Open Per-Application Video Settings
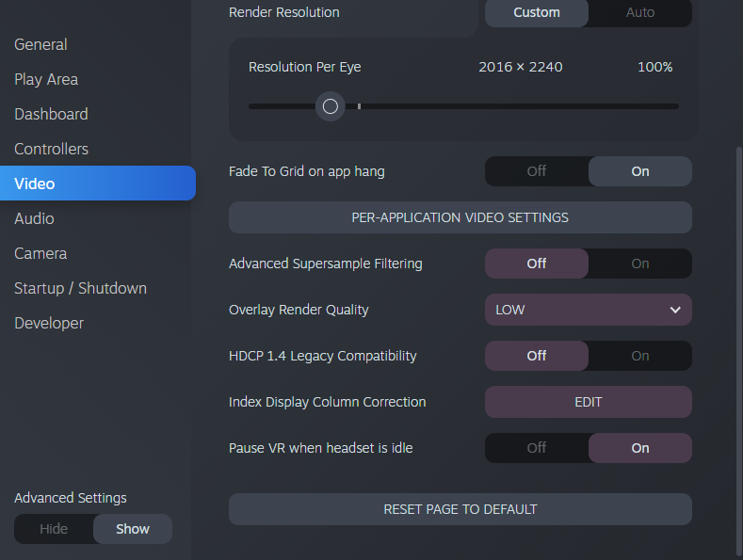This screenshot has width=743, height=560. (460, 217)
